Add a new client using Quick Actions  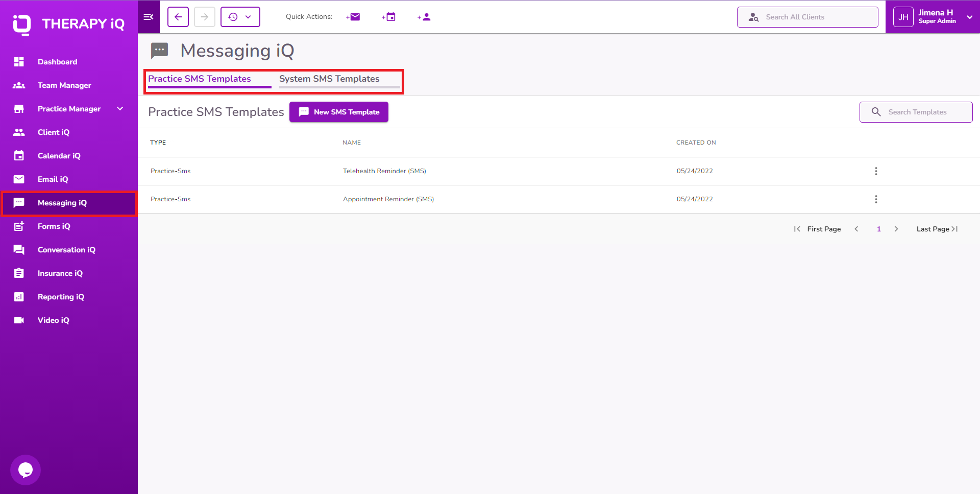click(424, 16)
